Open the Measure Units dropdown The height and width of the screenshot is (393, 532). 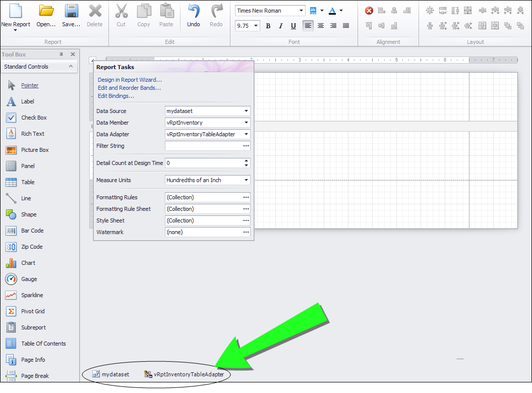click(246, 180)
